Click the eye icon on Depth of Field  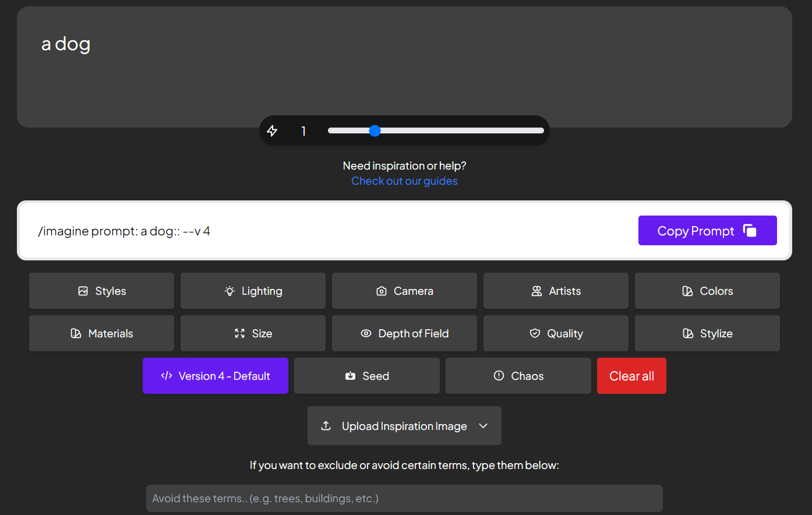pos(366,334)
